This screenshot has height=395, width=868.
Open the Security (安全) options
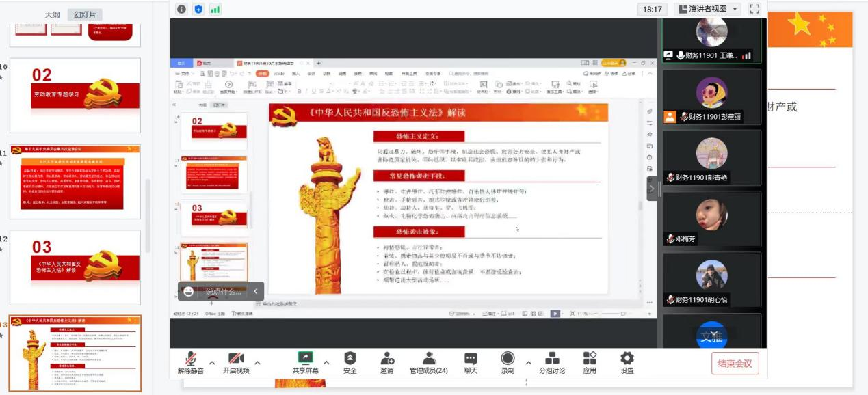tap(350, 362)
